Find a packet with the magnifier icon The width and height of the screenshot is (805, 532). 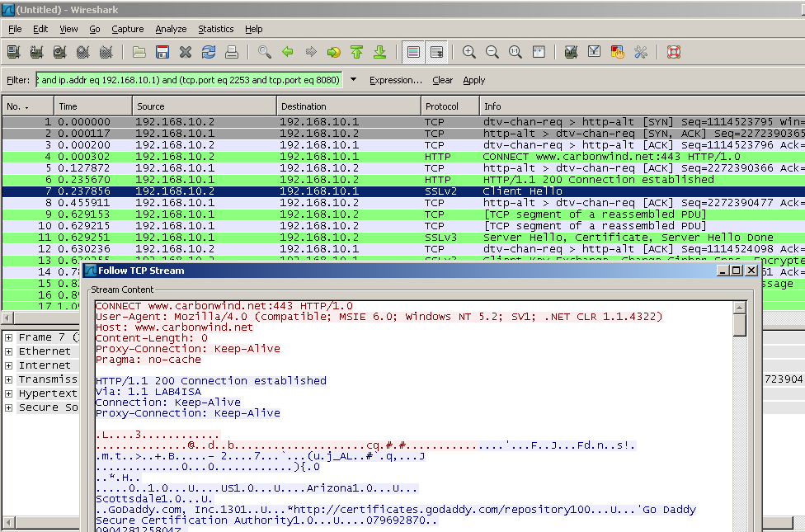(265, 52)
